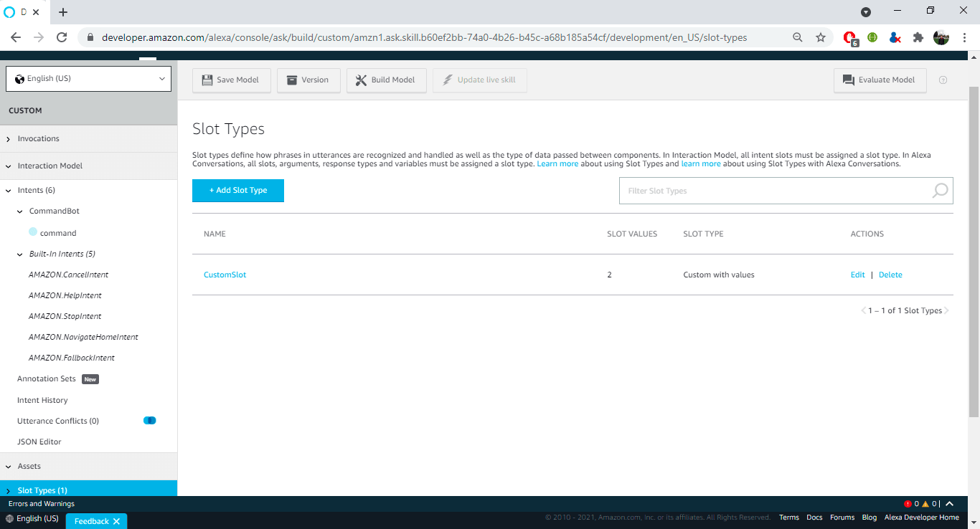Collapse the Intents (6) tree
This screenshot has height=529, width=980.
click(x=8, y=191)
